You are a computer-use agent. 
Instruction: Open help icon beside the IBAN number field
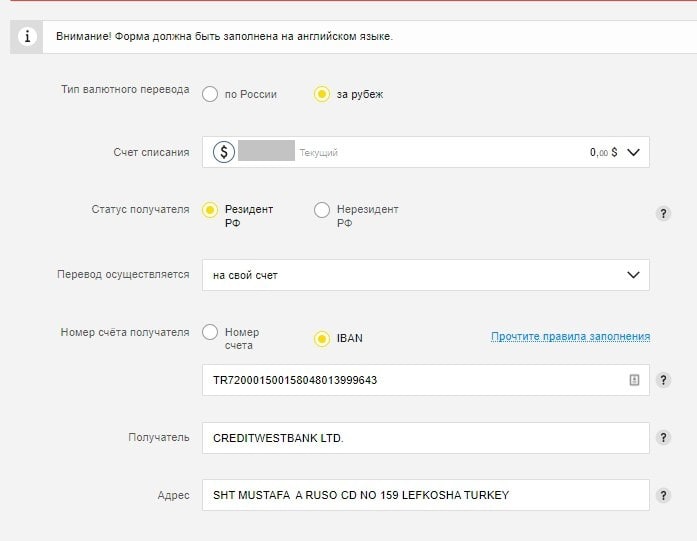[x=662, y=380]
